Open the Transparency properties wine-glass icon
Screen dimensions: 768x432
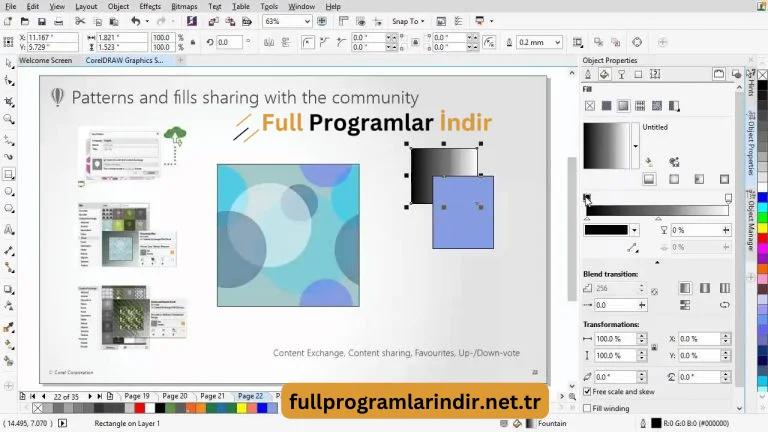[621, 74]
